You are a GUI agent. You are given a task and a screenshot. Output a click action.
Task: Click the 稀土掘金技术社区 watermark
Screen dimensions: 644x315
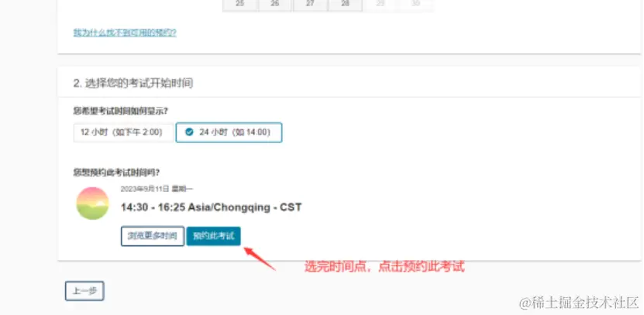(579, 303)
